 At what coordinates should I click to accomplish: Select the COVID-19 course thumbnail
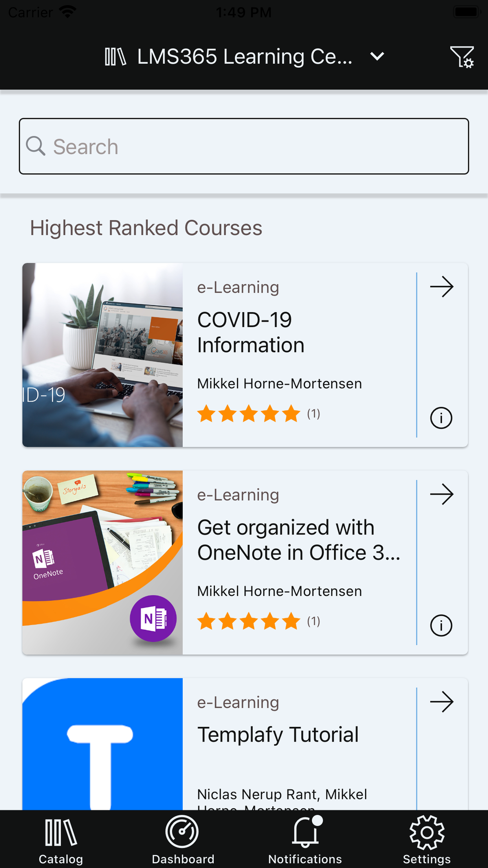pyautogui.click(x=102, y=355)
